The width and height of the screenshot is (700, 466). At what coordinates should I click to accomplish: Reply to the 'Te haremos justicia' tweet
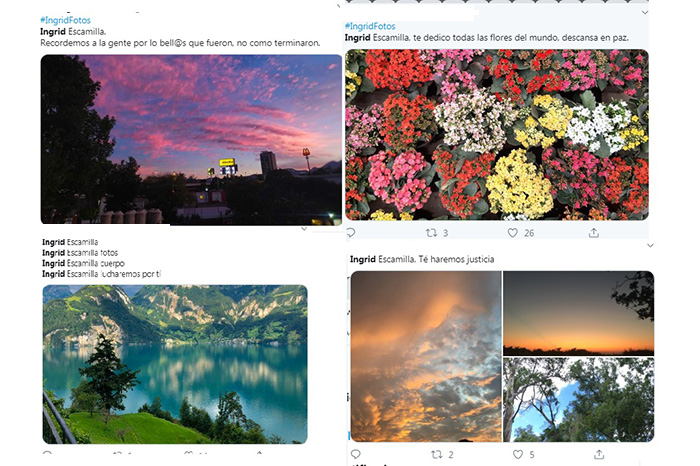(x=355, y=454)
